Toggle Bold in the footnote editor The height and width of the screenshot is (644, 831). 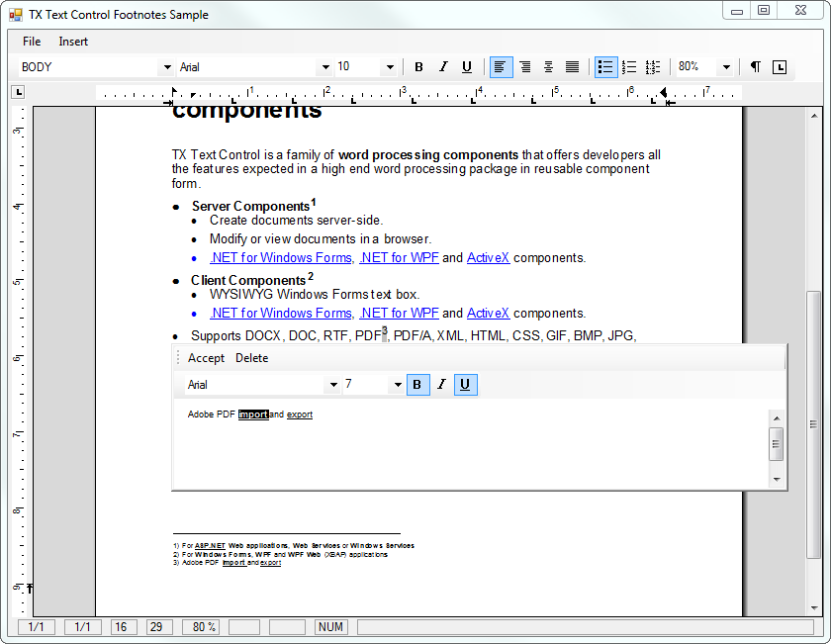click(417, 385)
